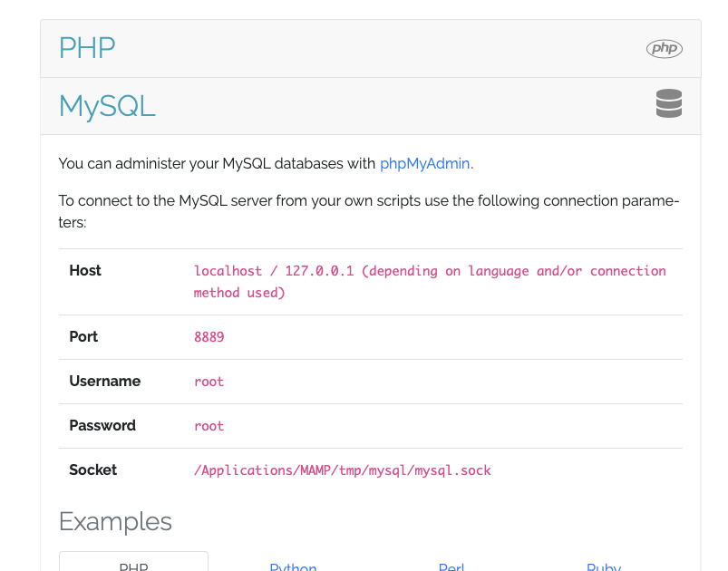Viewport: 728px width, 571px height.
Task: Open the phpMyAdmin link
Action: click(x=424, y=163)
